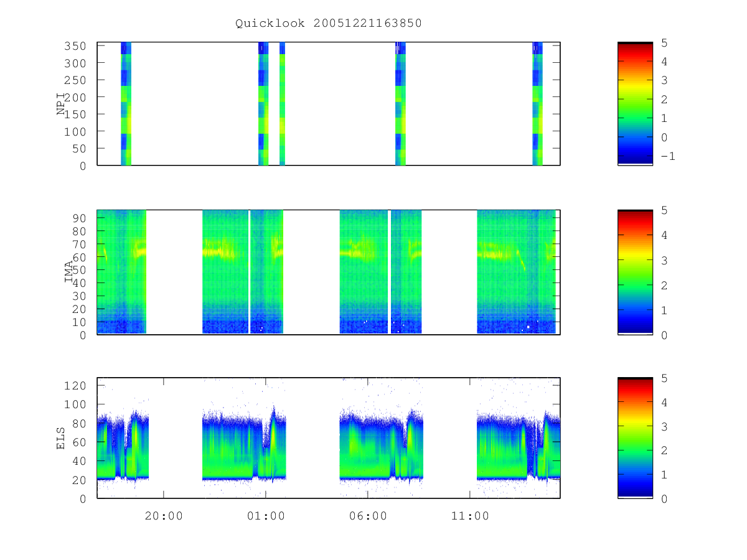Click the IMA panel color bar
Screen dimensions: 747x560
coord(635,272)
